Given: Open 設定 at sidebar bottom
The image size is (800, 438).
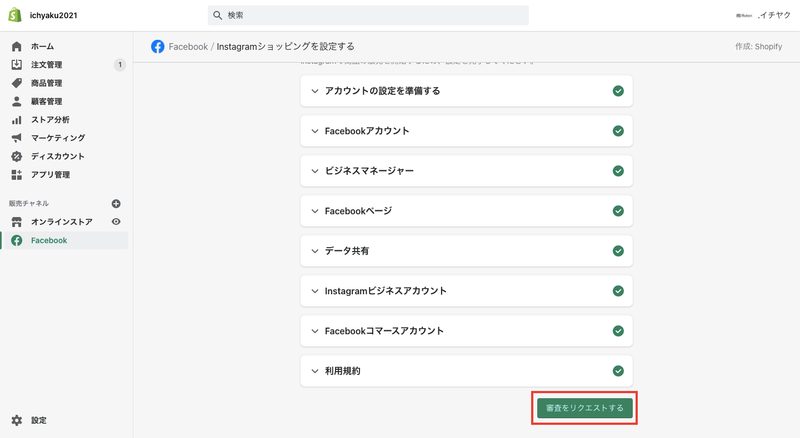Looking at the screenshot, I should (39, 420).
